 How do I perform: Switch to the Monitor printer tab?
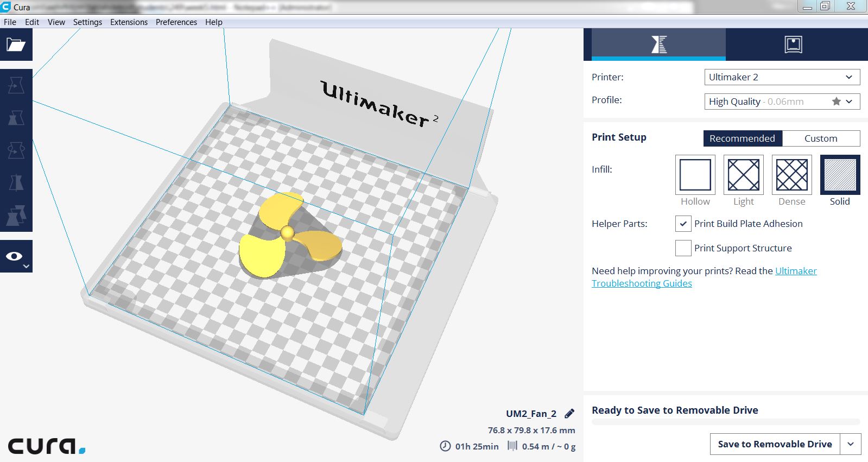pos(793,44)
